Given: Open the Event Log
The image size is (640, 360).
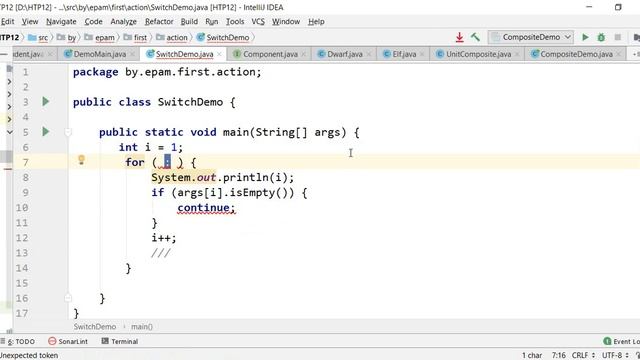Looking at the screenshot, I should [x=621, y=341].
